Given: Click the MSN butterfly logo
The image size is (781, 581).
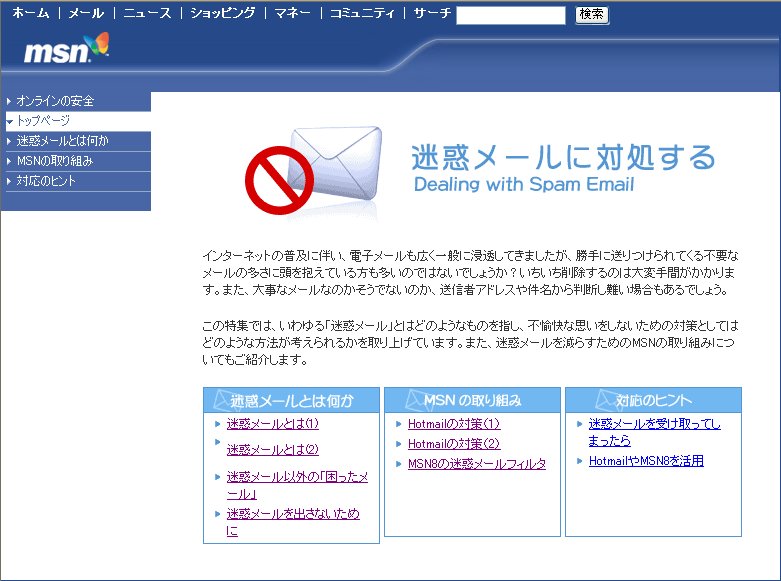Looking at the screenshot, I should pos(66,48).
